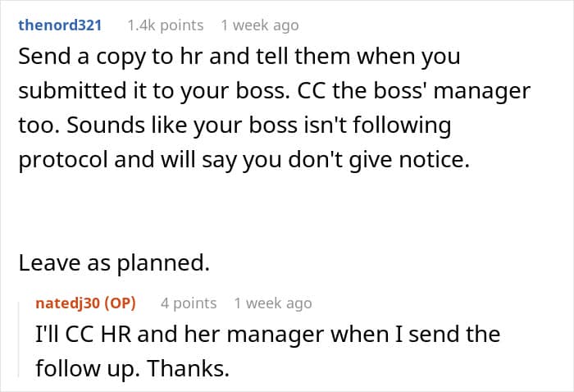Click the reply line starting 'I'll CC HR'

point(267,335)
